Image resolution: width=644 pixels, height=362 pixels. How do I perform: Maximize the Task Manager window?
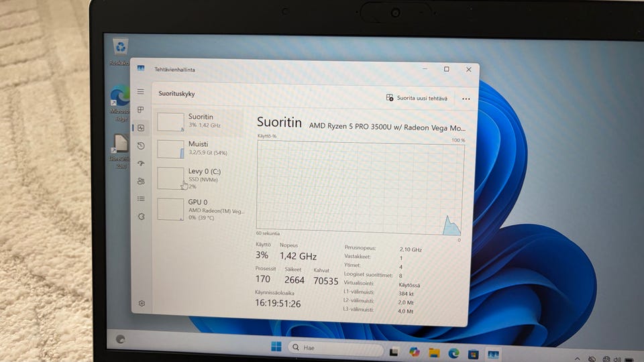[x=447, y=69]
